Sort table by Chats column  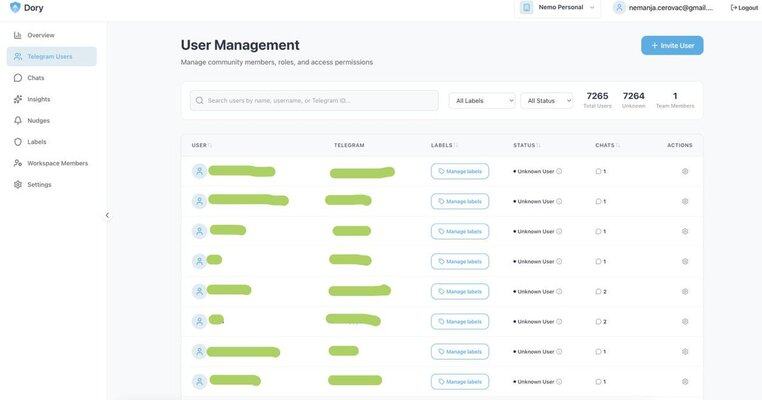607,145
